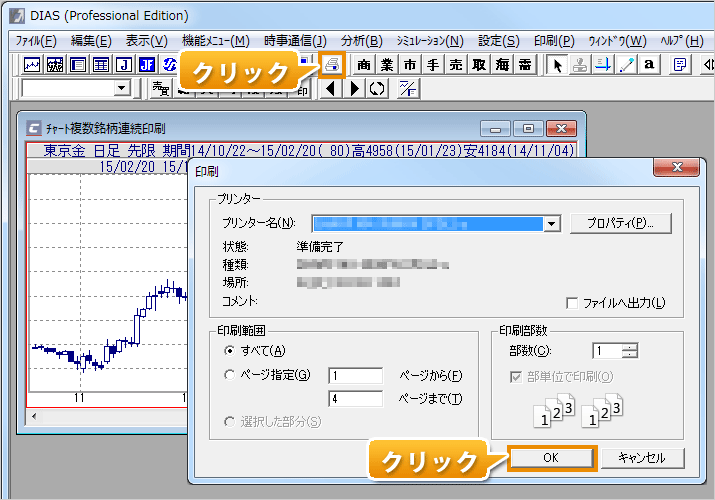Open the 設定 menu
Viewport: 715px width, 500px height.
(498, 41)
